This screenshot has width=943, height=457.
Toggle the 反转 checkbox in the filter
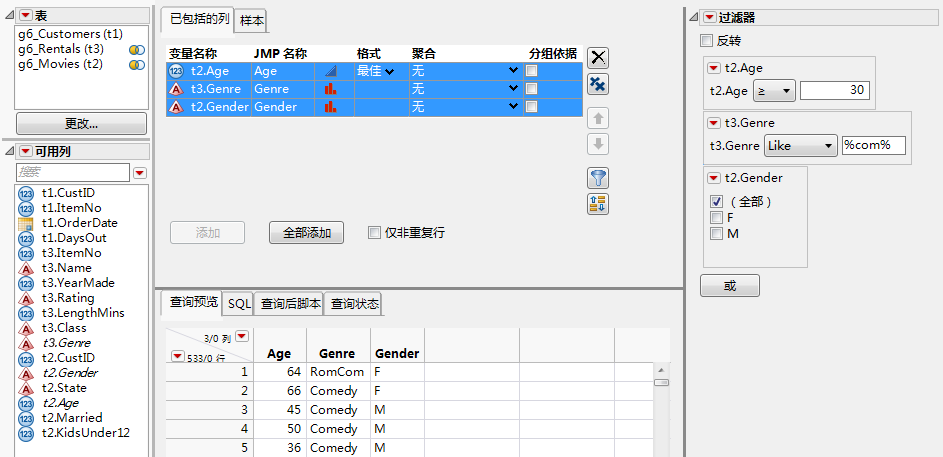(706, 41)
